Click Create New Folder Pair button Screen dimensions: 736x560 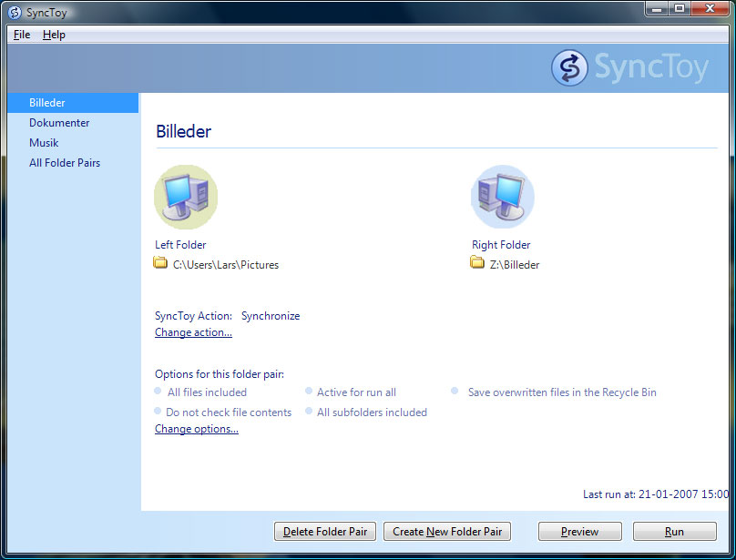447,532
